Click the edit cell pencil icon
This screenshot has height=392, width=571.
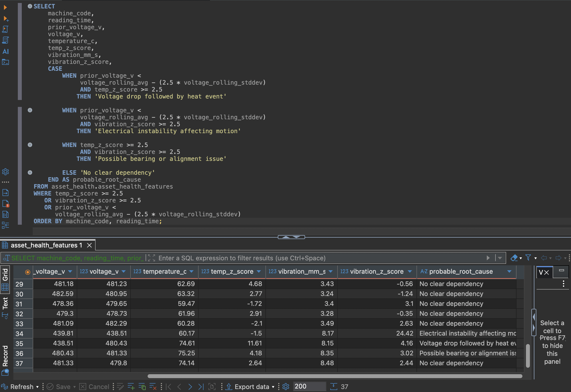(120, 387)
